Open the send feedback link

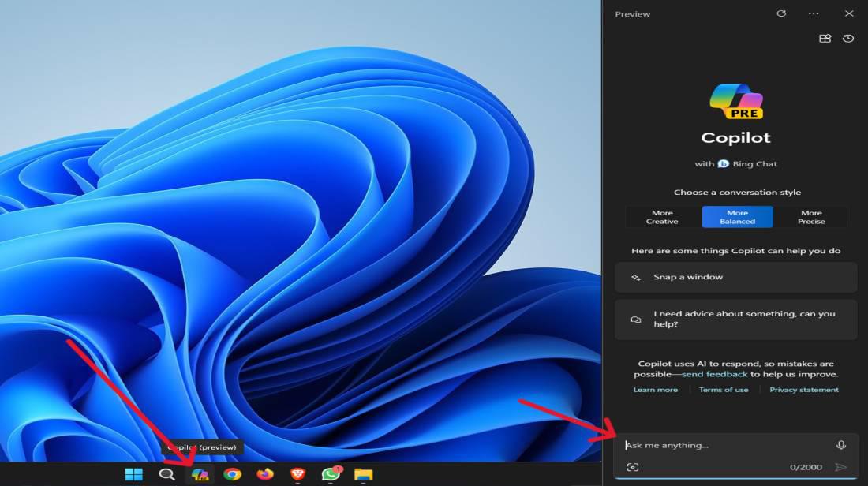coord(714,374)
